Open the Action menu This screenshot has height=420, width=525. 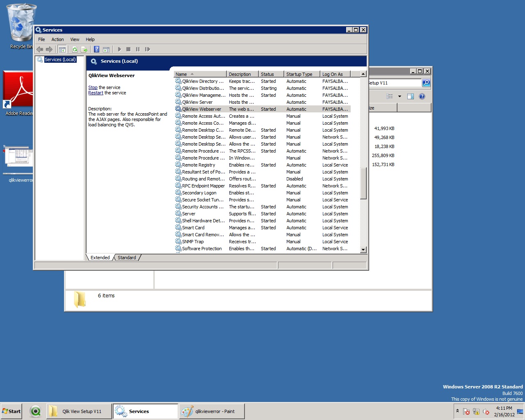(57, 39)
